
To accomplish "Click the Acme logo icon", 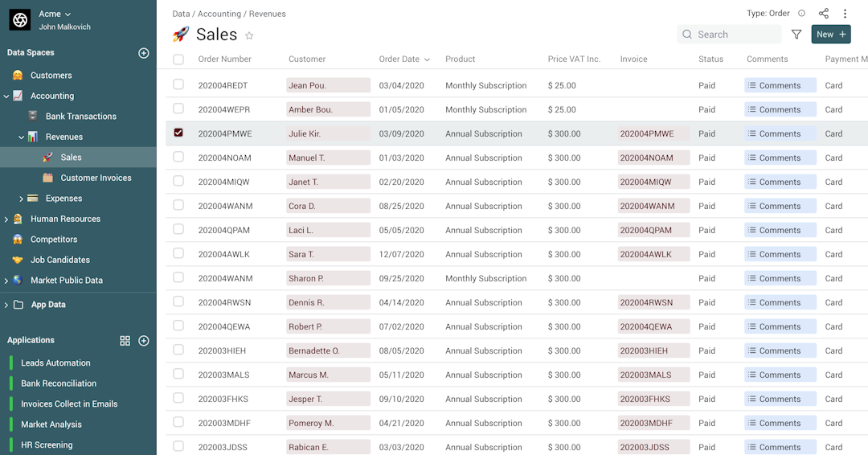I will pyautogui.click(x=19, y=20).
